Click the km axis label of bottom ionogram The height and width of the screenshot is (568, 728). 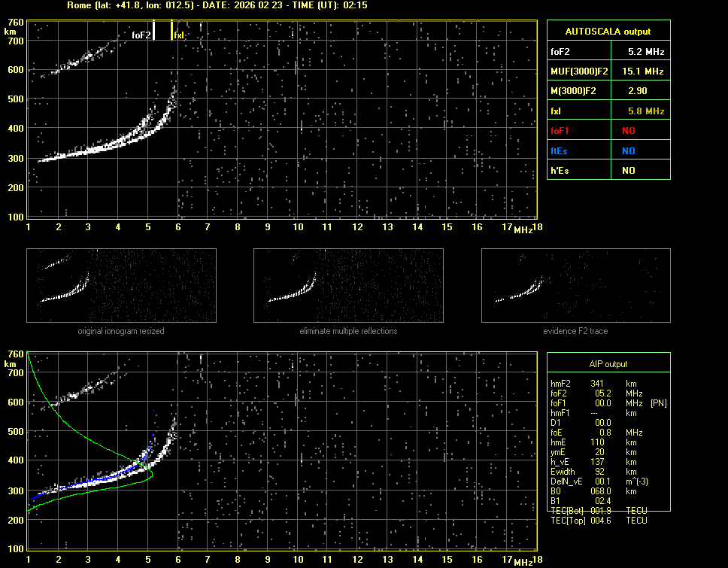click(x=10, y=364)
